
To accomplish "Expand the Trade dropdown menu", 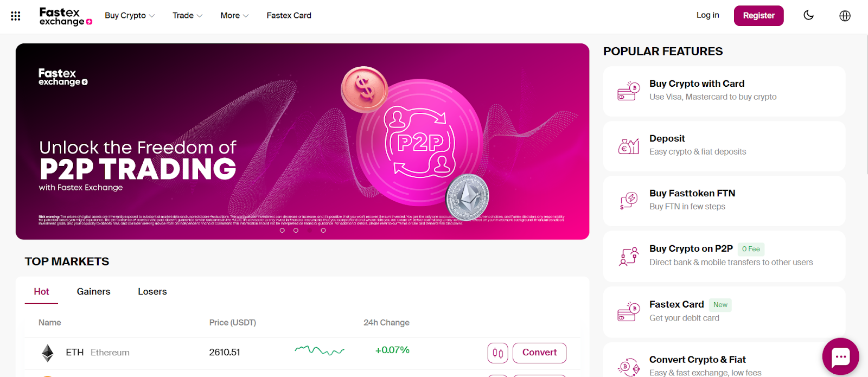I will click(x=187, y=16).
